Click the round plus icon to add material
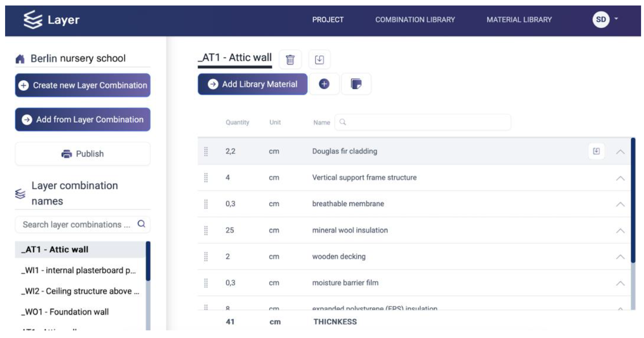The width and height of the screenshot is (644, 338). pyautogui.click(x=324, y=84)
